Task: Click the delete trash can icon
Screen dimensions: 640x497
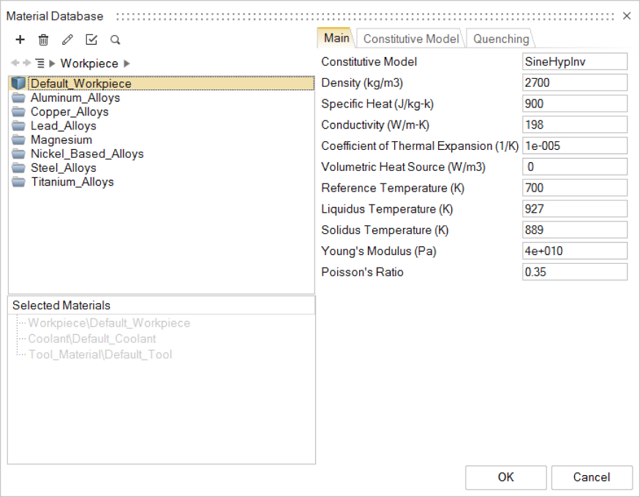Action: (43, 40)
